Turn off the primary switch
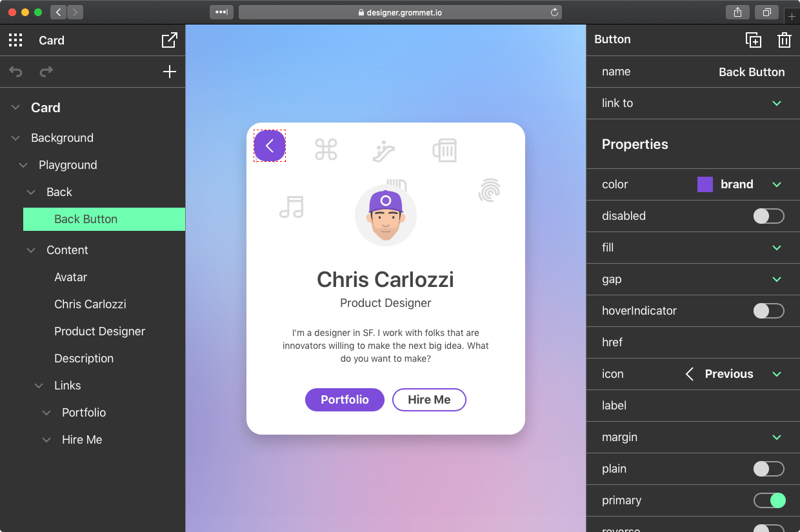The width and height of the screenshot is (800, 532). pyautogui.click(x=769, y=500)
